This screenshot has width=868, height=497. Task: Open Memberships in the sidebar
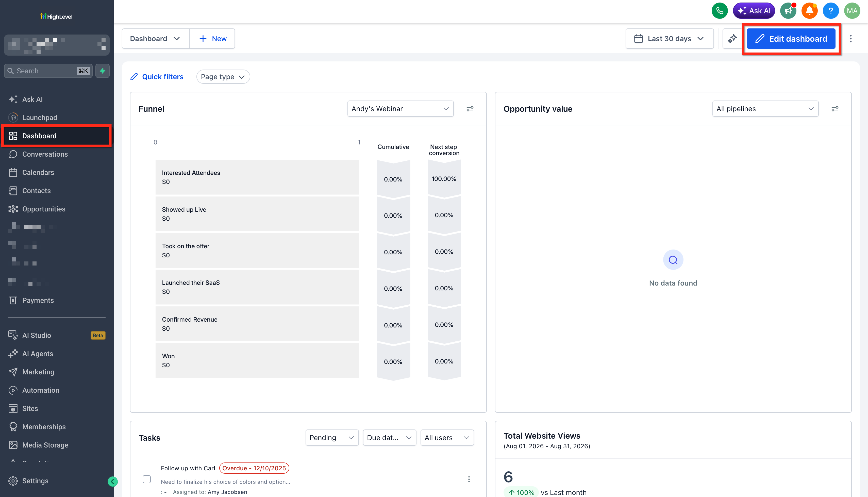click(x=57, y=427)
